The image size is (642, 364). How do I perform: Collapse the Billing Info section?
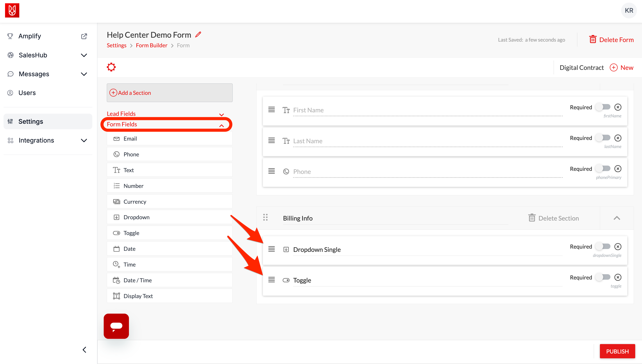(617, 218)
